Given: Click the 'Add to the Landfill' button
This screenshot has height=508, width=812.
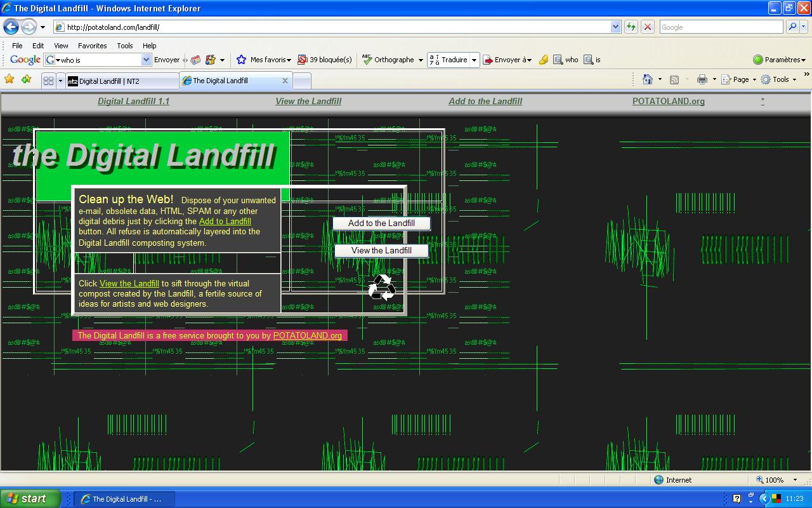Looking at the screenshot, I should click(x=381, y=223).
